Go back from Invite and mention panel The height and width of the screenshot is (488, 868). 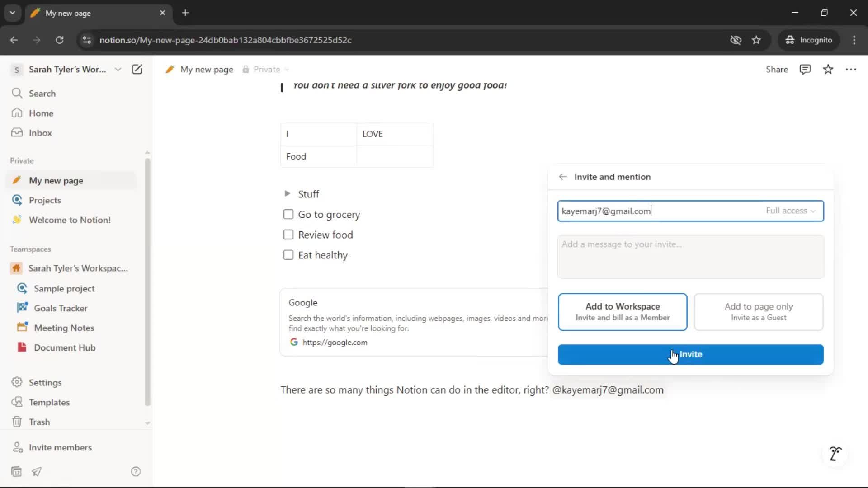click(x=563, y=177)
